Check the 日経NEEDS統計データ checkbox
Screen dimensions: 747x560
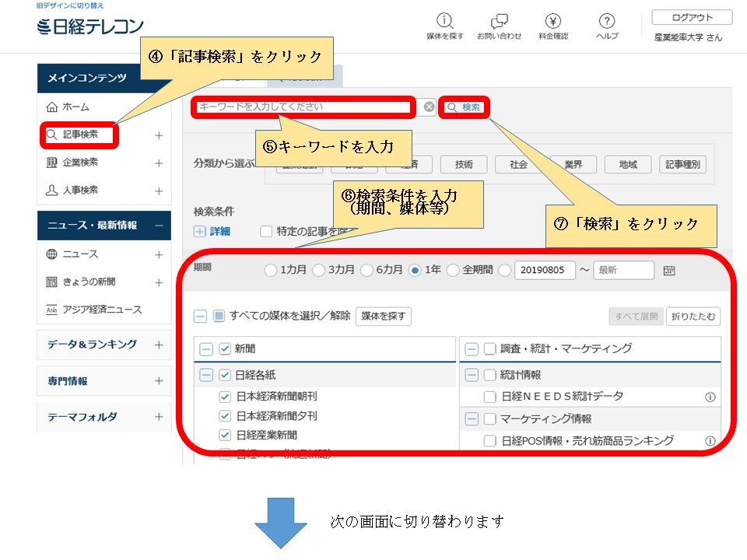[x=489, y=397]
